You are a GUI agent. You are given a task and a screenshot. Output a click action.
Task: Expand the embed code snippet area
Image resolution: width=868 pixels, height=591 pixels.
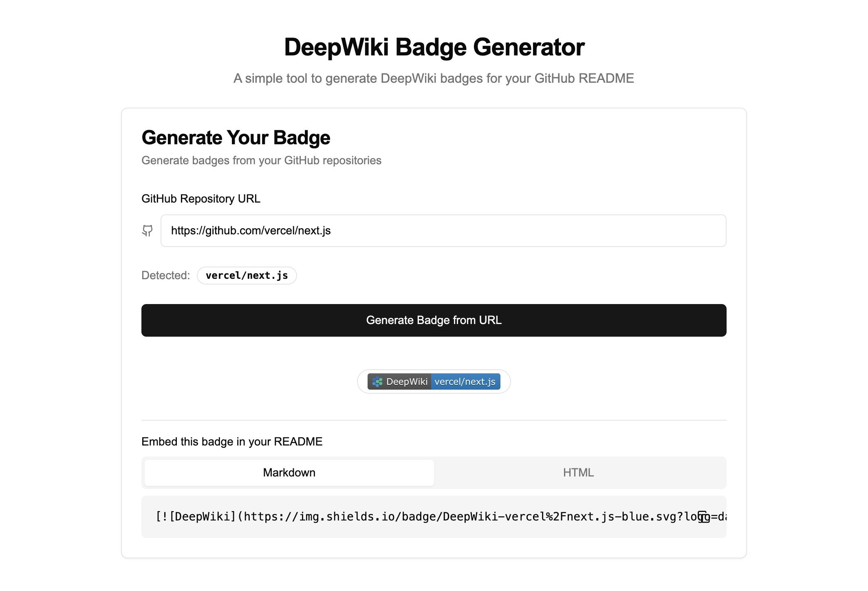point(434,517)
